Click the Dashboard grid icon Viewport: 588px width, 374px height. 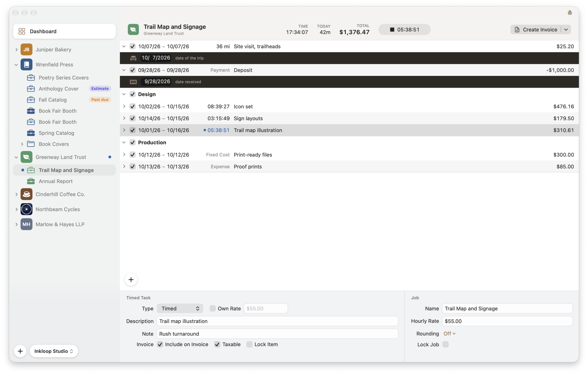pos(22,31)
